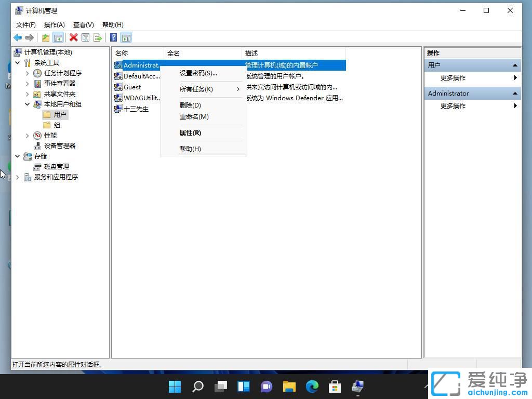Click the Properties icon on the toolbar

(x=85, y=37)
